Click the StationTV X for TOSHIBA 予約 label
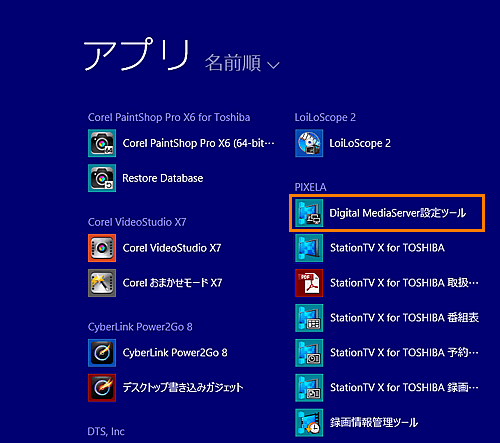 (404, 353)
